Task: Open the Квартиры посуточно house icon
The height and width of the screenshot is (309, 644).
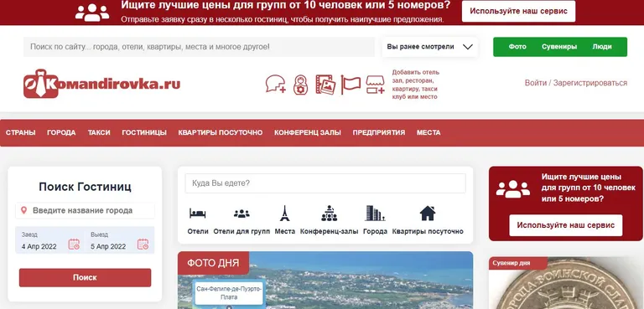Action: pyautogui.click(x=428, y=214)
